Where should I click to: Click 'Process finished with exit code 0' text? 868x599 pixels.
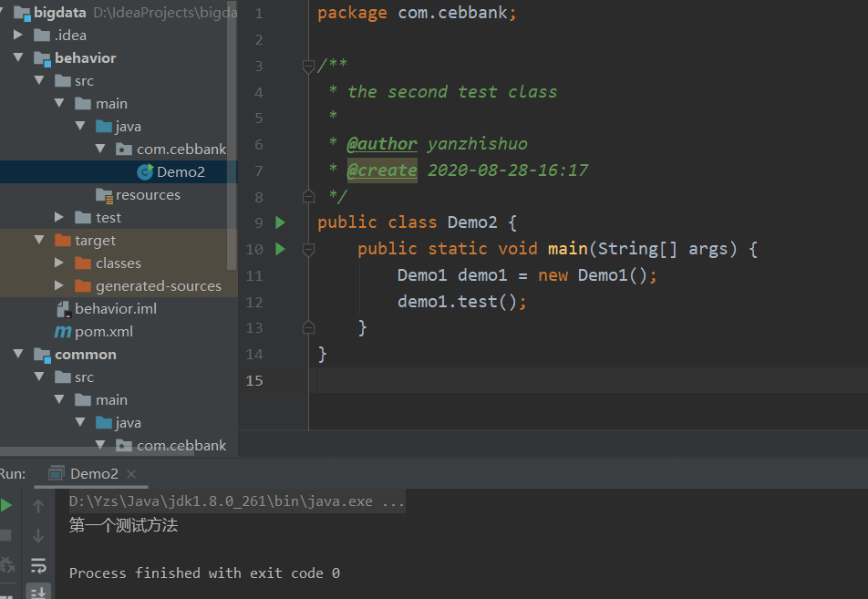[204, 573]
